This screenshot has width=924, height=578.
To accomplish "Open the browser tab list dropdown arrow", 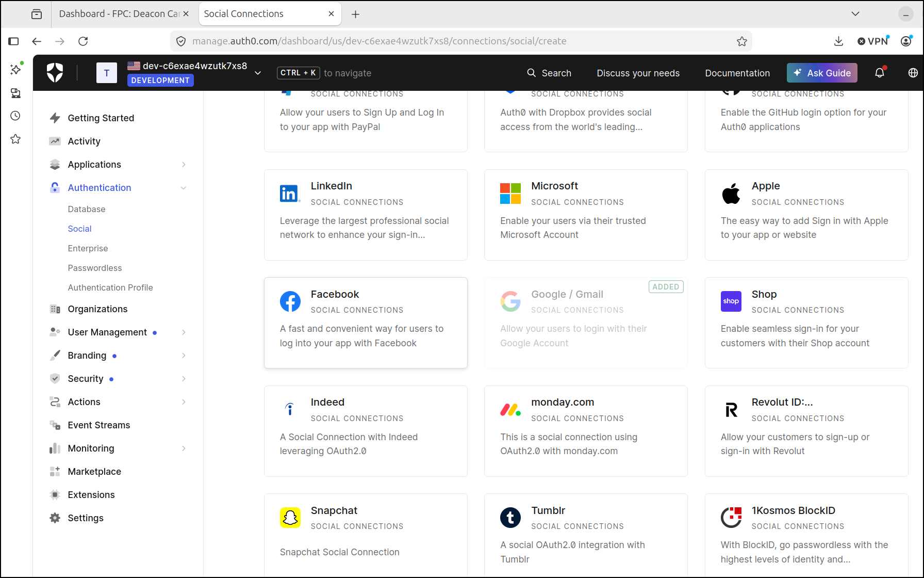I will [855, 14].
